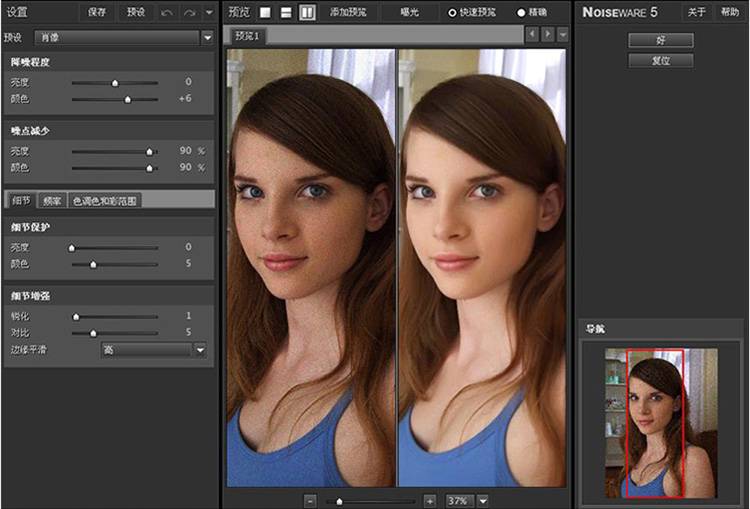
Task: Click the zoom slider below preview
Action: click(370, 501)
